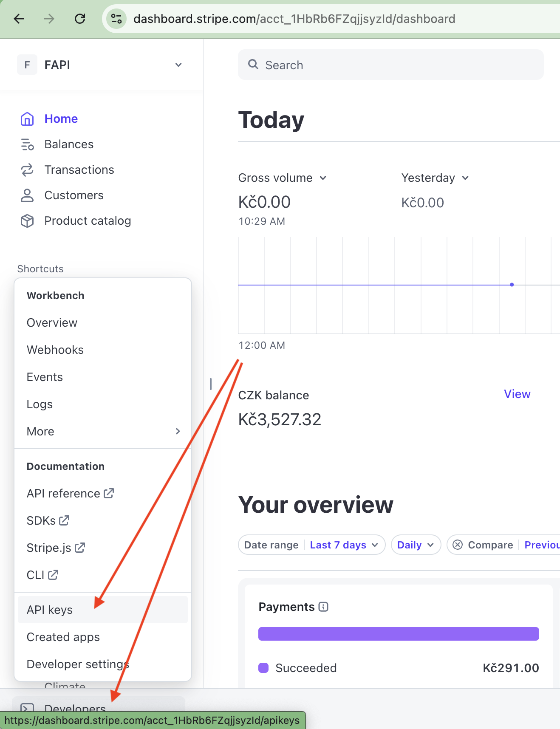Click the Transactions arrows icon

(x=27, y=170)
